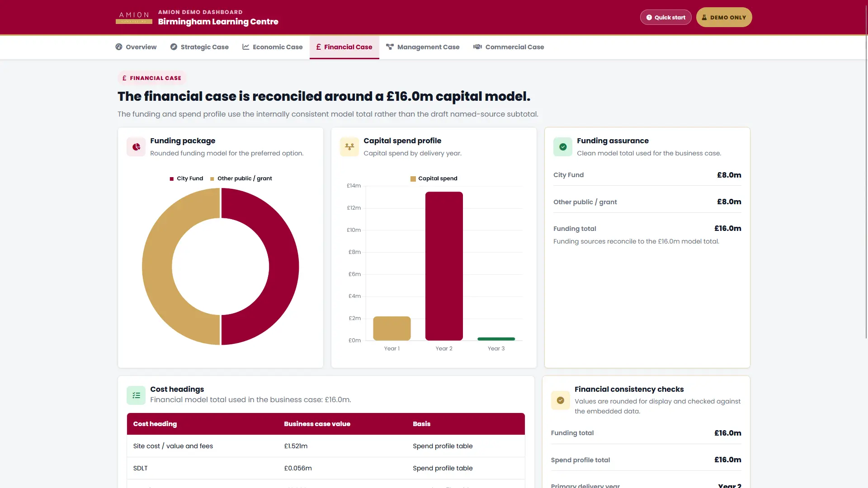This screenshot has height=488, width=868.
Task: Click the Funding assurance Funding total £16.0m value
Action: [x=727, y=228]
